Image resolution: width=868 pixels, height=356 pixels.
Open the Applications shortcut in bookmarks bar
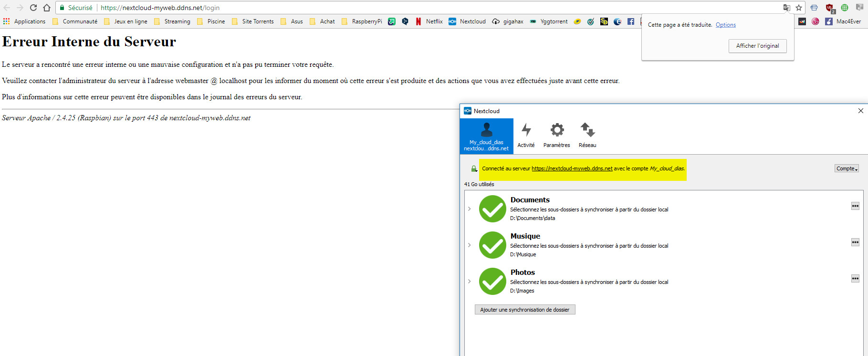[24, 21]
